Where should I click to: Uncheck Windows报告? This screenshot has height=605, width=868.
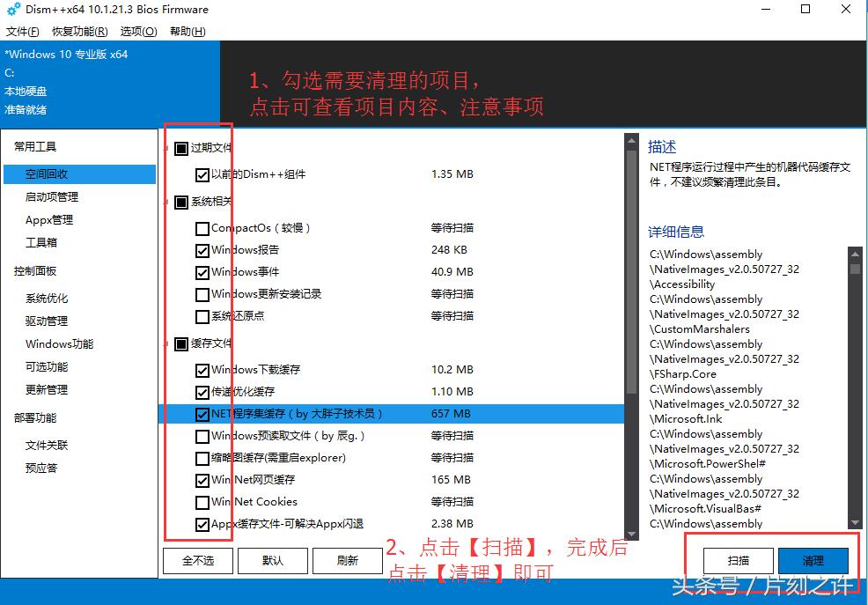click(x=202, y=249)
